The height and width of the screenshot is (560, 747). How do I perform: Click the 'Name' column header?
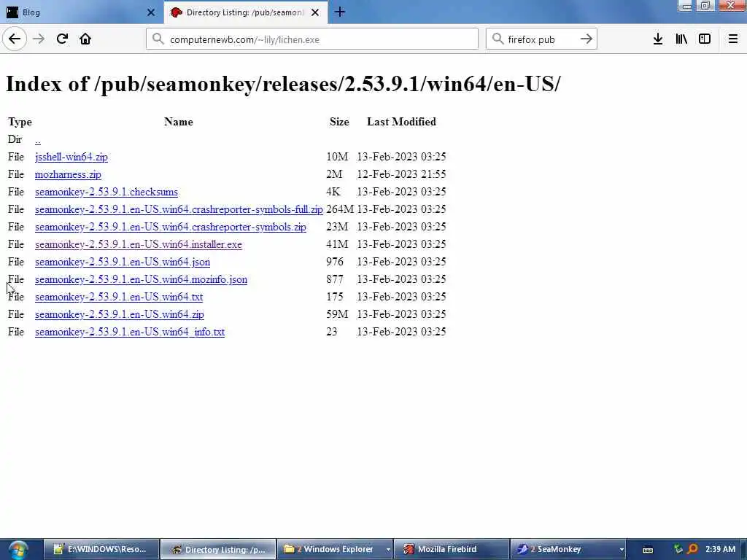(179, 122)
